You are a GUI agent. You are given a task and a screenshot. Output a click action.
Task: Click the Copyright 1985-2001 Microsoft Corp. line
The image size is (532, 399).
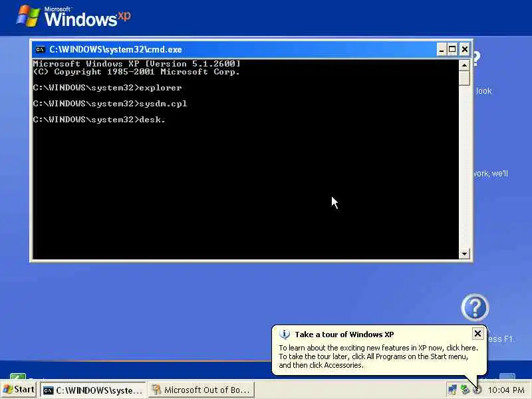coord(136,72)
